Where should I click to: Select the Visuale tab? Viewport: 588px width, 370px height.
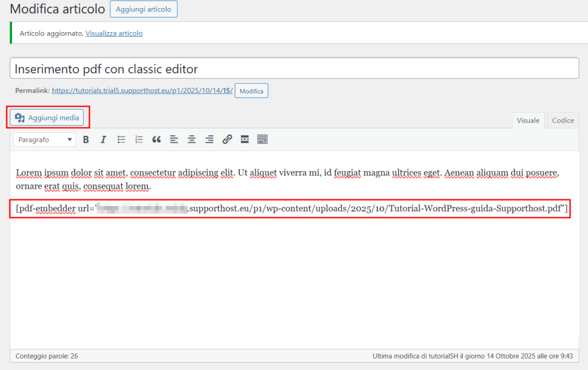pos(528,120)
